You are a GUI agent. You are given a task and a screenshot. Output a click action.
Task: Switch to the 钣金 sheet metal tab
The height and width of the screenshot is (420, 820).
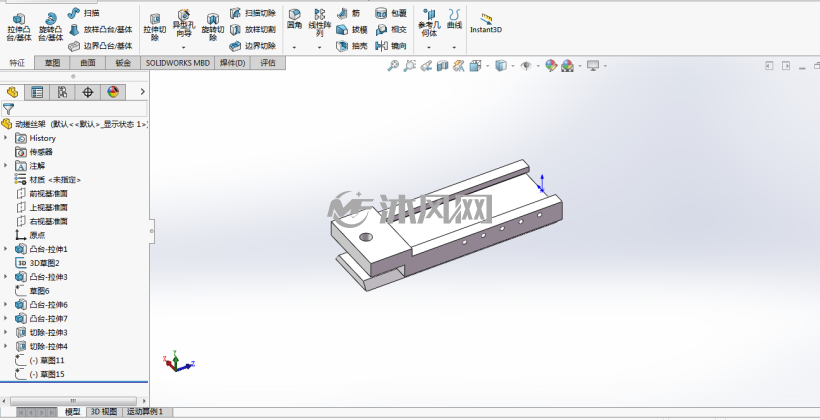(123, 63)
